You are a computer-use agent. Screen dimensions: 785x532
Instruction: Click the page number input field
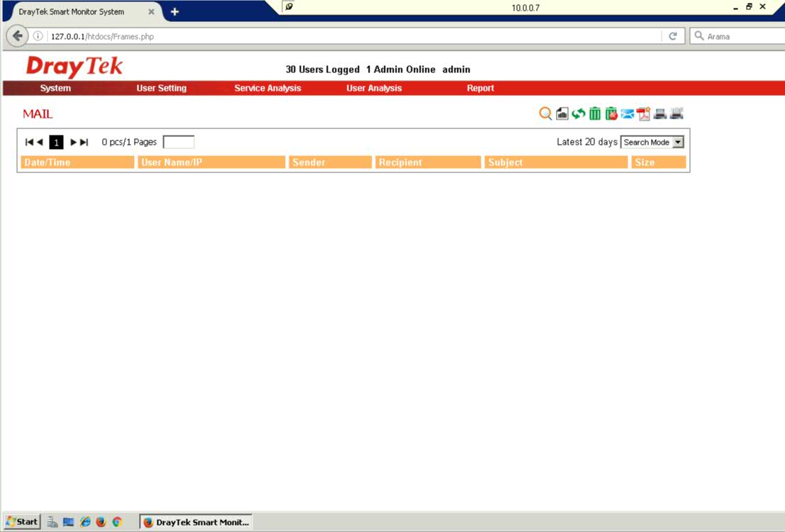179,143
